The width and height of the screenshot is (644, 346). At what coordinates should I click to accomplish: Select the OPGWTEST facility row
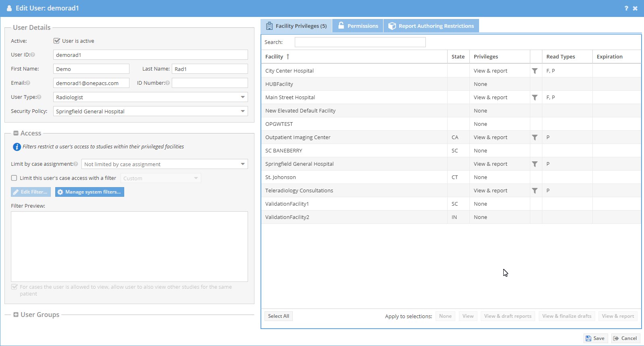451,124
